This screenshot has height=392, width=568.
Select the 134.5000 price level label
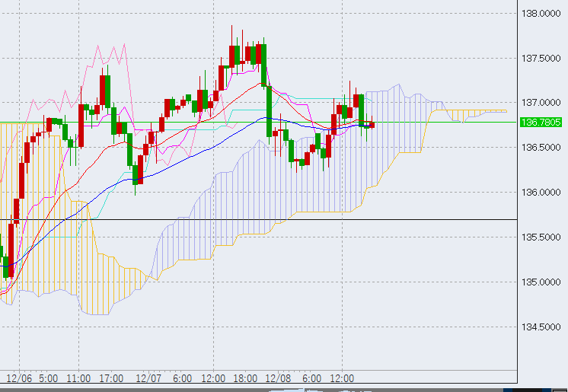pyautogui.click(x=541, y=327)
